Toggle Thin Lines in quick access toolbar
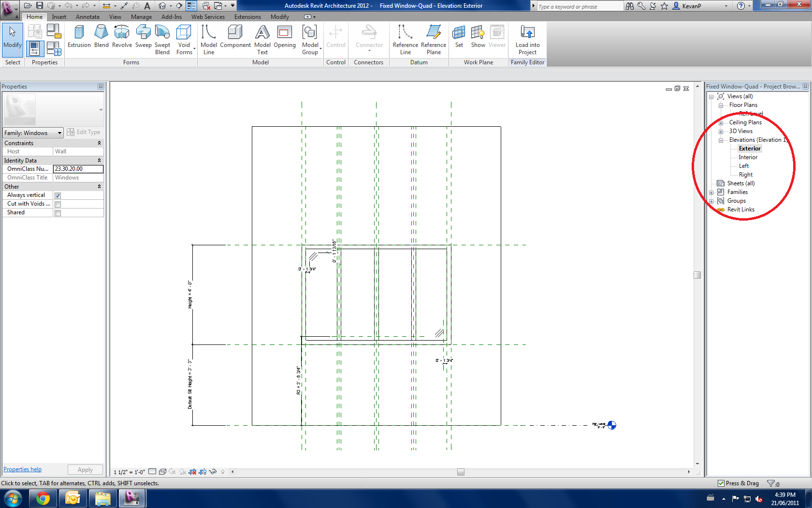 pos(192,6)
